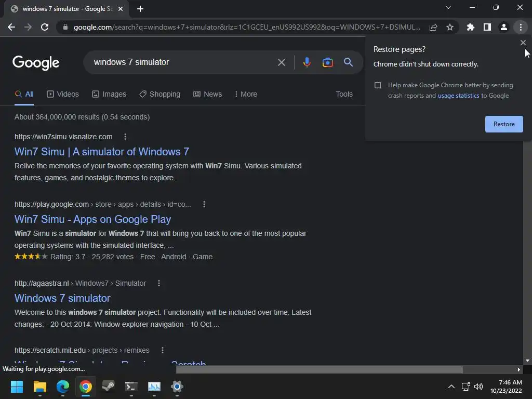The image size is (532, 399).
Task: Switch to the Images tab
Action: pos(109,95)
